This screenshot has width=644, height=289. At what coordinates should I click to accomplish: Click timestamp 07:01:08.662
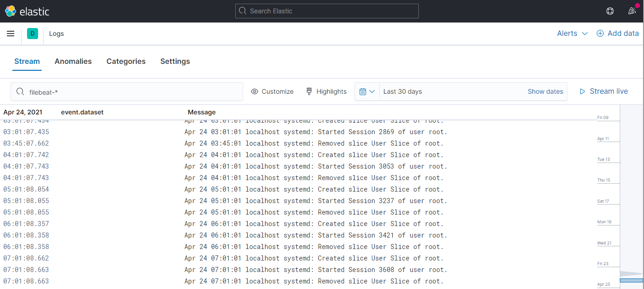pyautogui.click(x=26, y=258)
